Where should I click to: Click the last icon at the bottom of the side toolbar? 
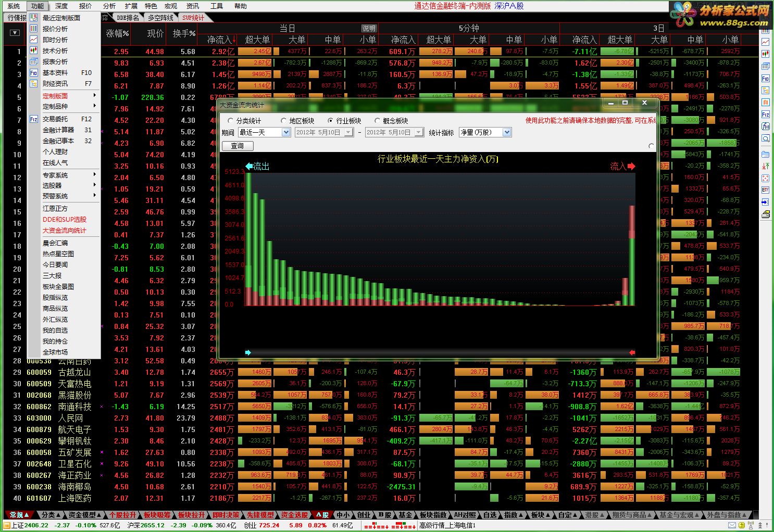click(x=766, y=213)
